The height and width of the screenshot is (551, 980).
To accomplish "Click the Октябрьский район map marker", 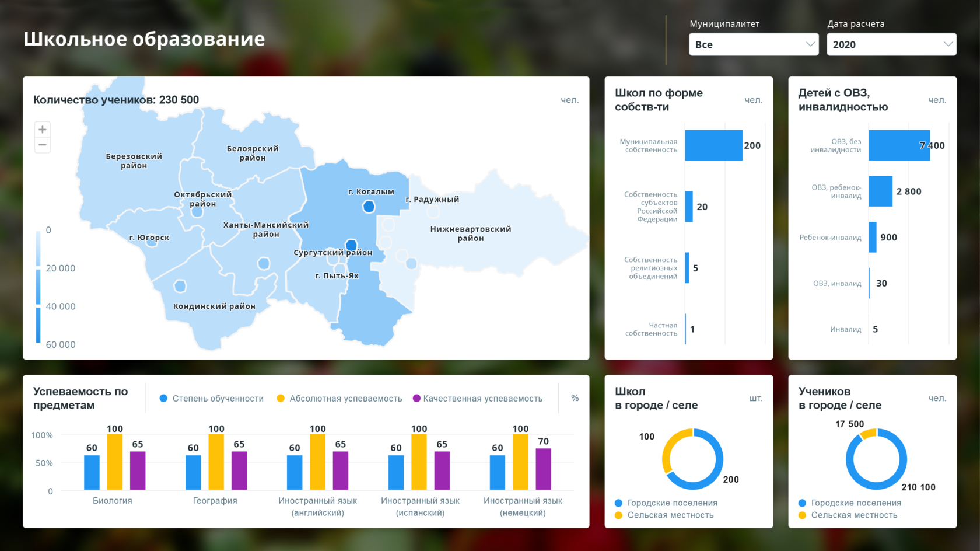I will click(197, 212).
